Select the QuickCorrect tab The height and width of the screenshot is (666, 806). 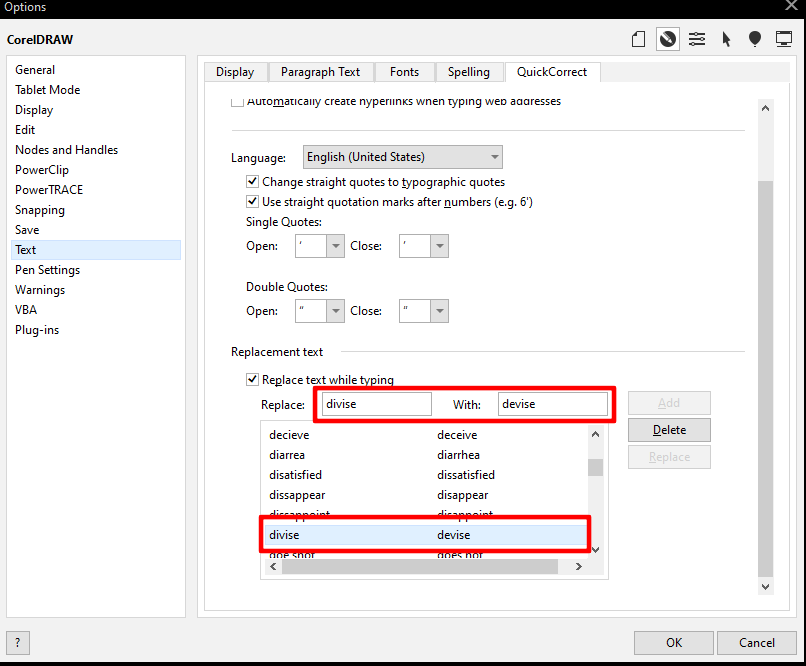tap(552, 72)
